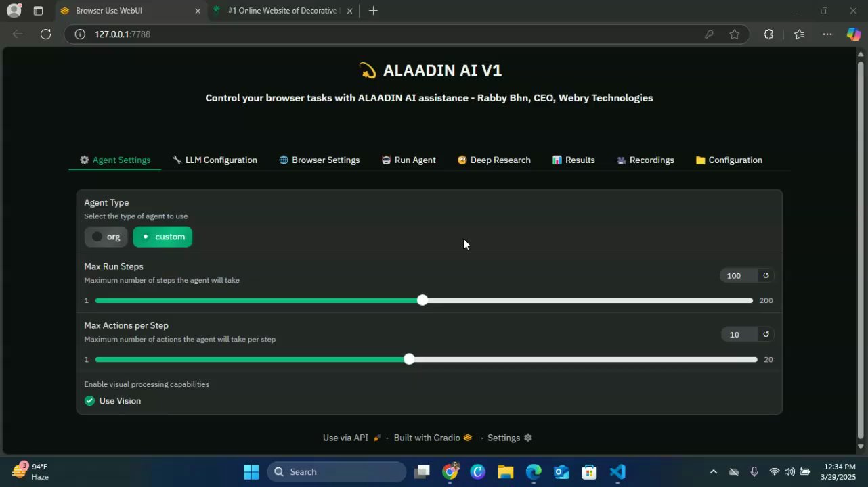Open the blue C app on taskbar

pos(478,471)
